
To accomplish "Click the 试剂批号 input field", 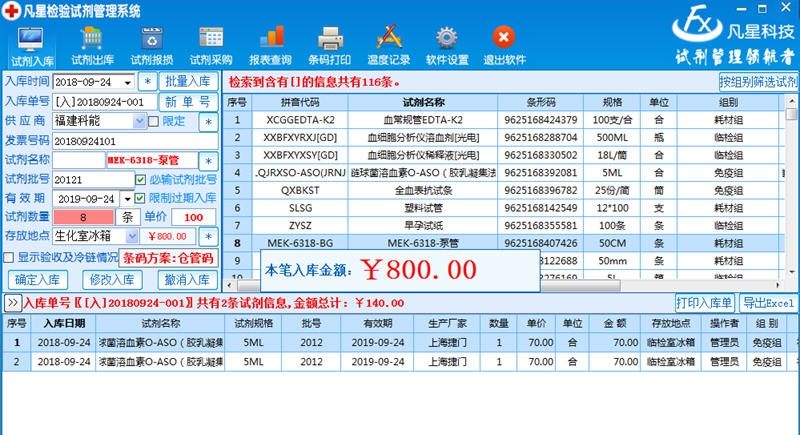I will 93,180.
